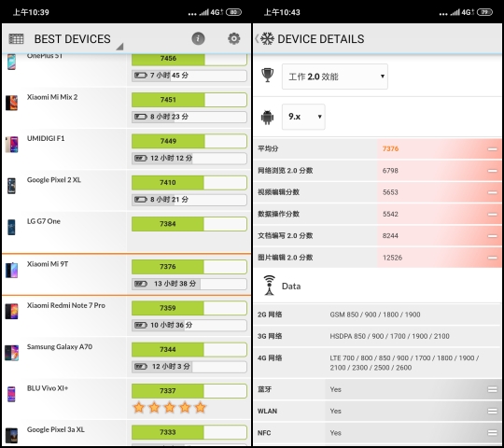Select the UMIDIGI F1 device name
This screenshot has height=448, width=504.
(x=46, y=138)
